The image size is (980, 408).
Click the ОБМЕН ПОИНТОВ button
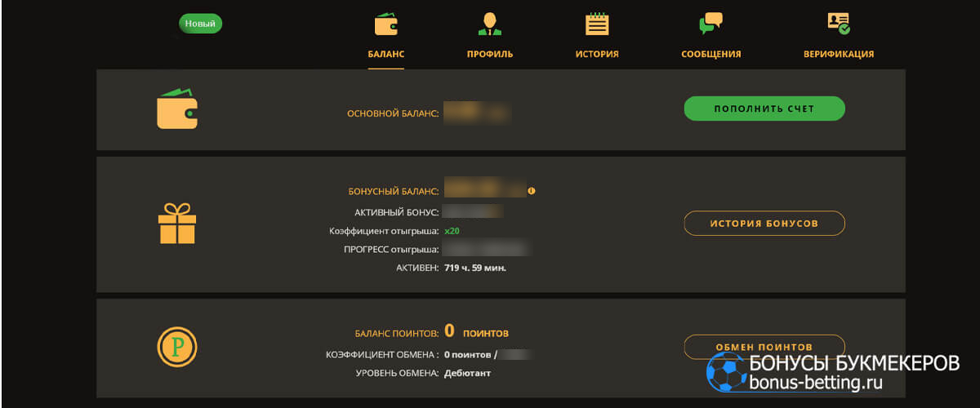(764, 346)
